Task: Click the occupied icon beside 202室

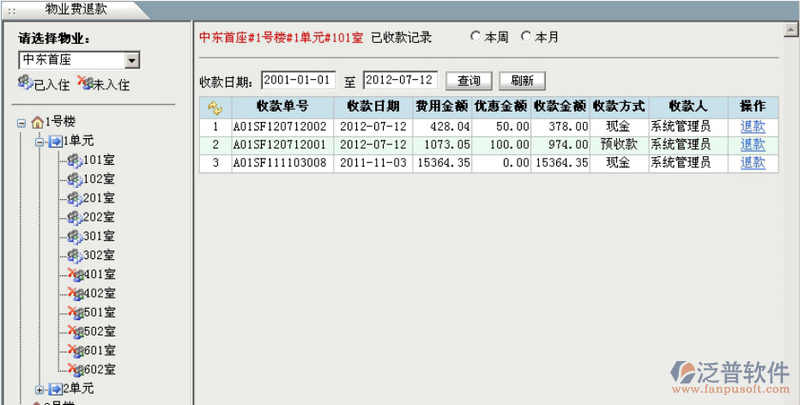Action: tap(75, 218)
